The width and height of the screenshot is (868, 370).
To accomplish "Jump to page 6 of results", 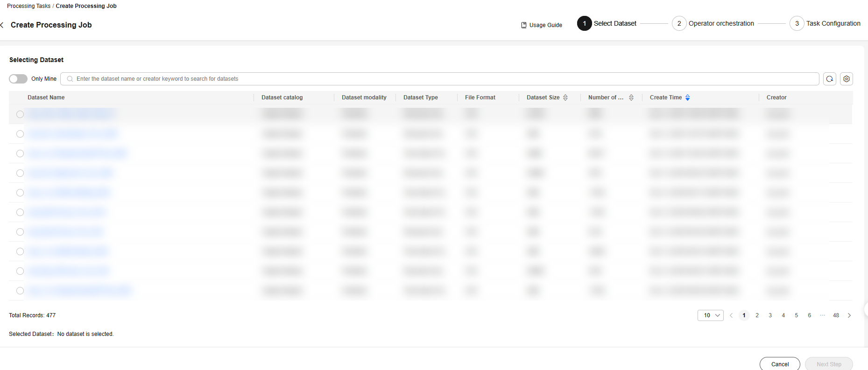I will coord(810,315).
